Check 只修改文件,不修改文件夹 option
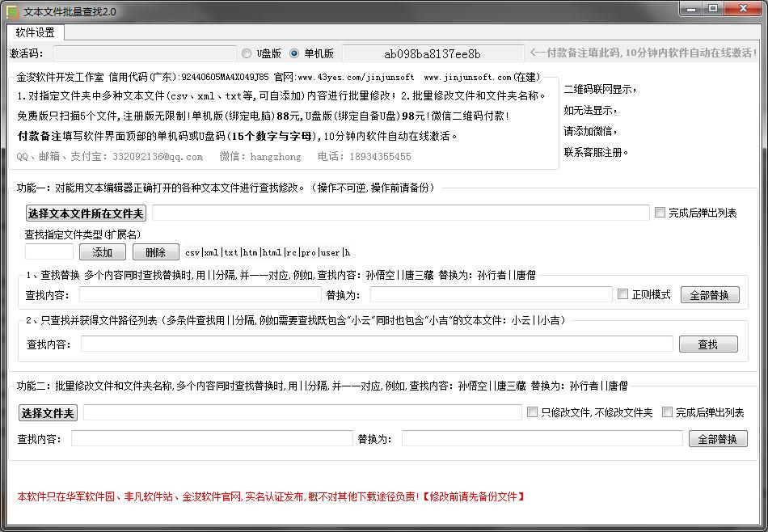Image resolution: width=768 pixels, height=532 pixels. tap(533, 412)
